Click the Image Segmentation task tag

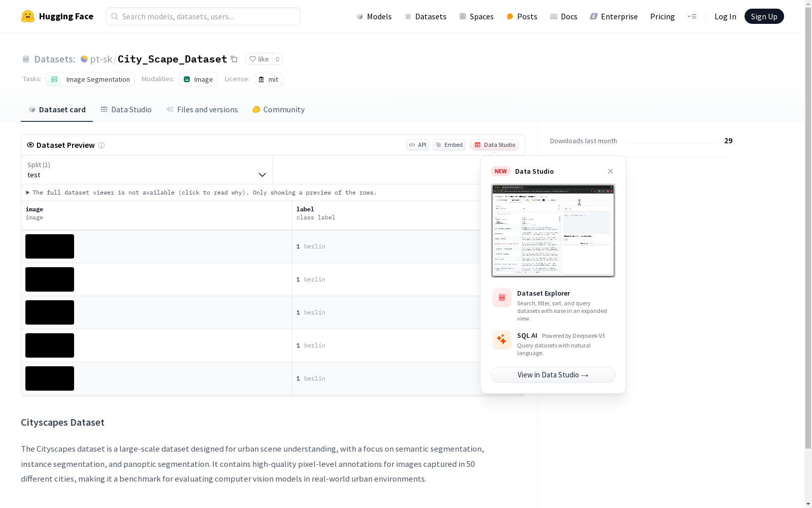(90, 79)
